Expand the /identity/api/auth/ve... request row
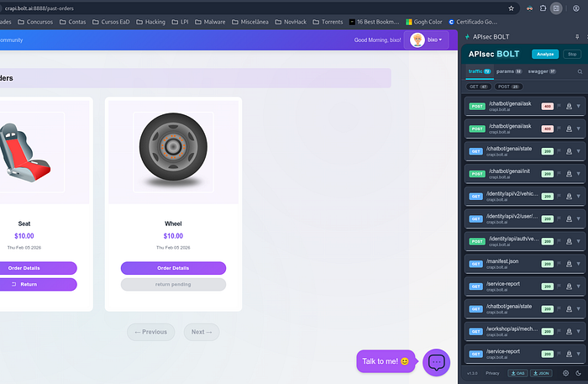588x384 pixels. 579,241
